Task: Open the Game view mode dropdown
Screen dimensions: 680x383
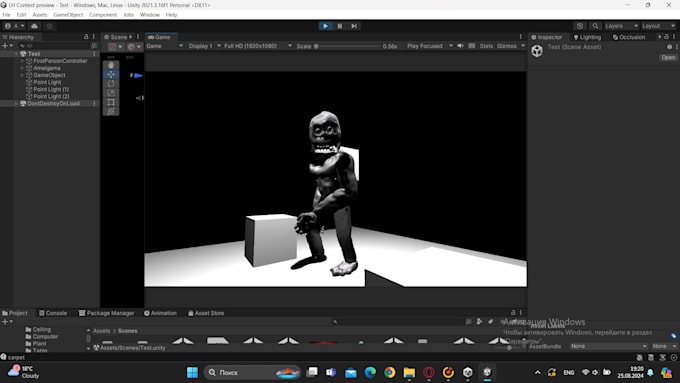Action: point(164,46)
